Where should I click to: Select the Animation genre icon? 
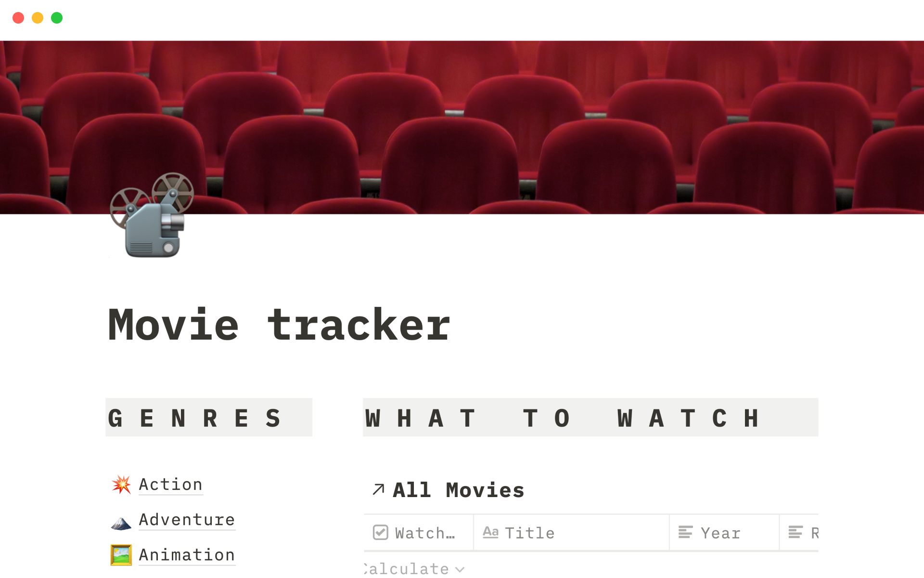[x=120, y=554]
